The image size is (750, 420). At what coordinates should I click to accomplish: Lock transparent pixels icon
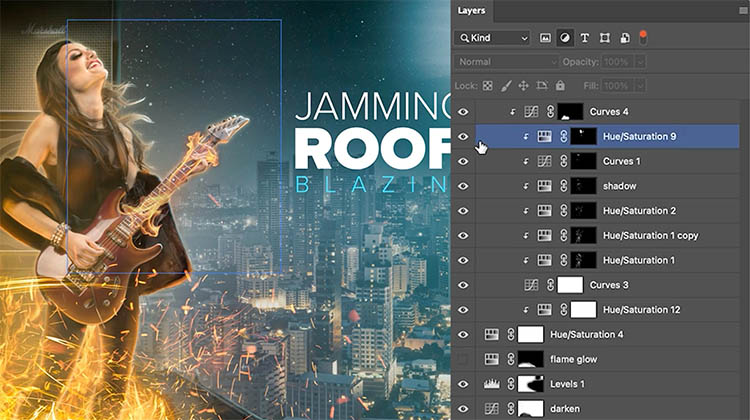(487, 86)
